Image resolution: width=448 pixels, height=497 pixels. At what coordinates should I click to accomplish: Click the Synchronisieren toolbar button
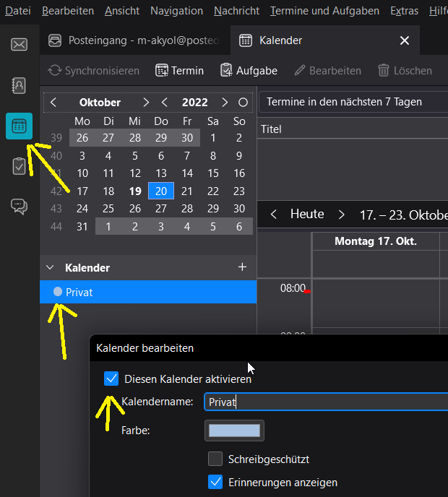[94, 71]
